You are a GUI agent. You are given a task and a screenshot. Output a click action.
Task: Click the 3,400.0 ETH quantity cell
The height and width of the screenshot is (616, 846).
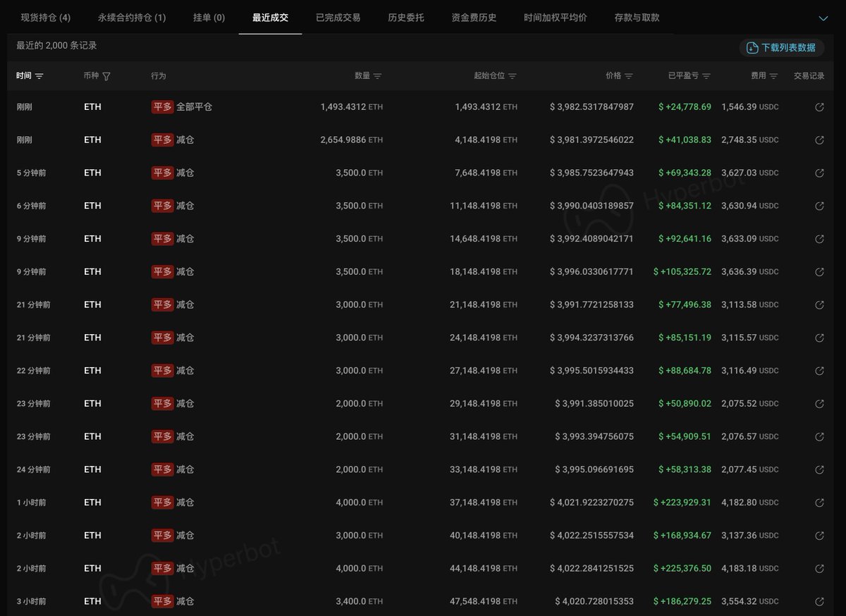pos(360,601)
